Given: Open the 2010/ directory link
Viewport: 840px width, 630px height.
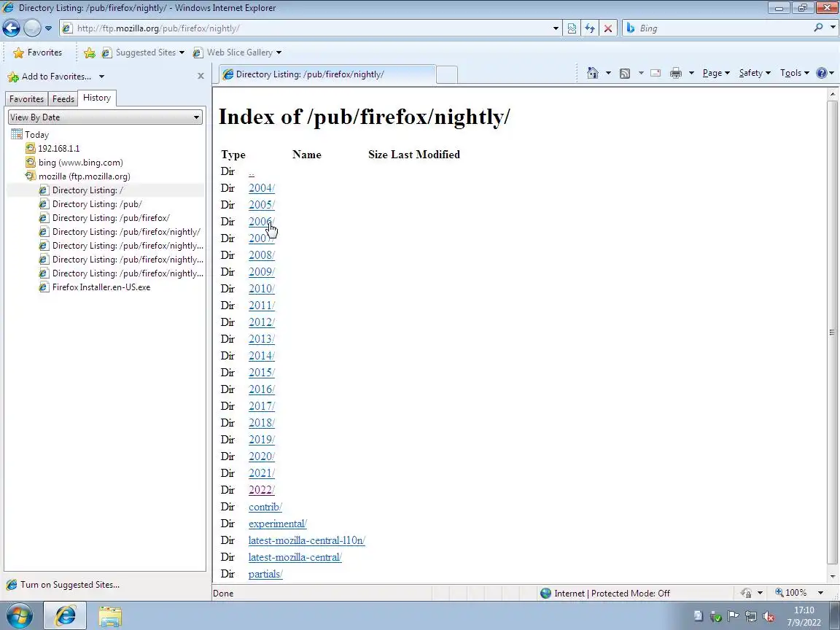Looking at the screenshot, I should (262, 289).
